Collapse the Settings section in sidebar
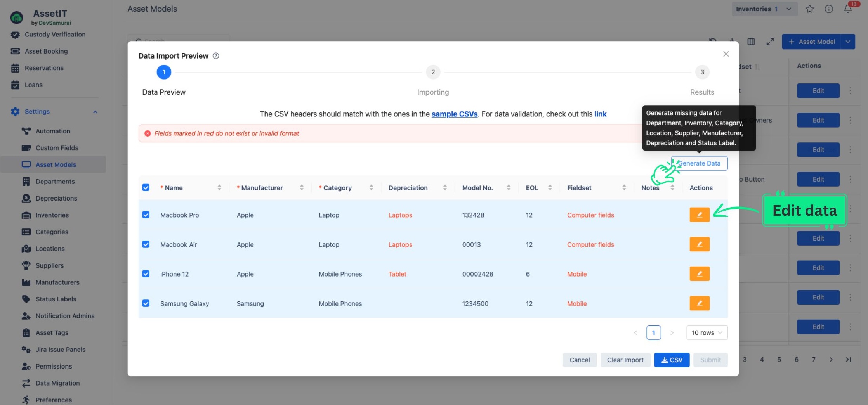Screen dimensions: 868x405 click(95, 112)
